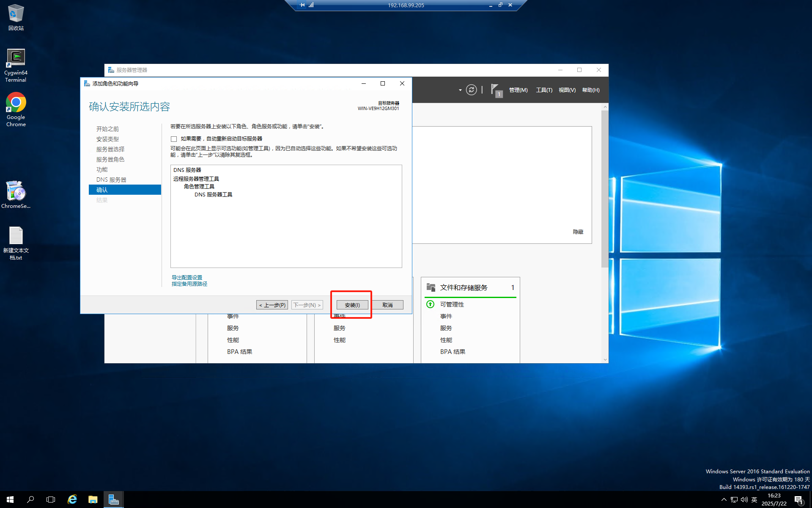812x508 pixels.
Task: Click 文件和存储服务 tile title
Action: pos(464,287)
